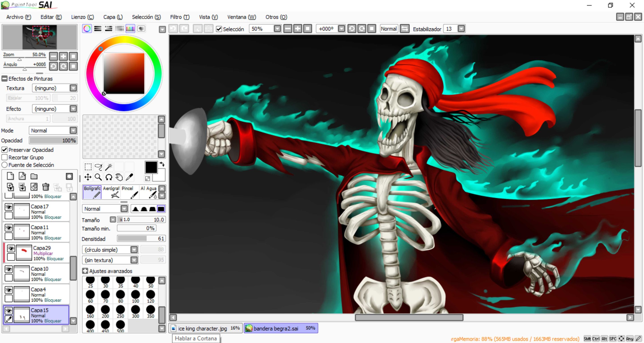Image resolution: width=644 pixels, height=343 pixels.
Task: Click the black foreground color swatch
Action: point(151,167)
